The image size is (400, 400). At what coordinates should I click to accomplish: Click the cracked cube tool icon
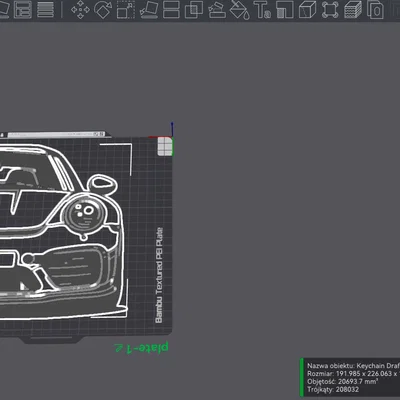coord(307,9)
